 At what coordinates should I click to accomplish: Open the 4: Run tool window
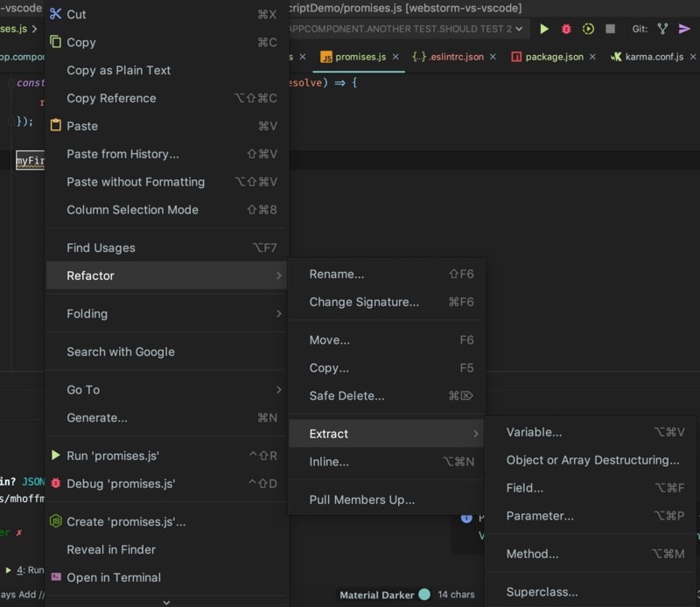coord(25,569)
